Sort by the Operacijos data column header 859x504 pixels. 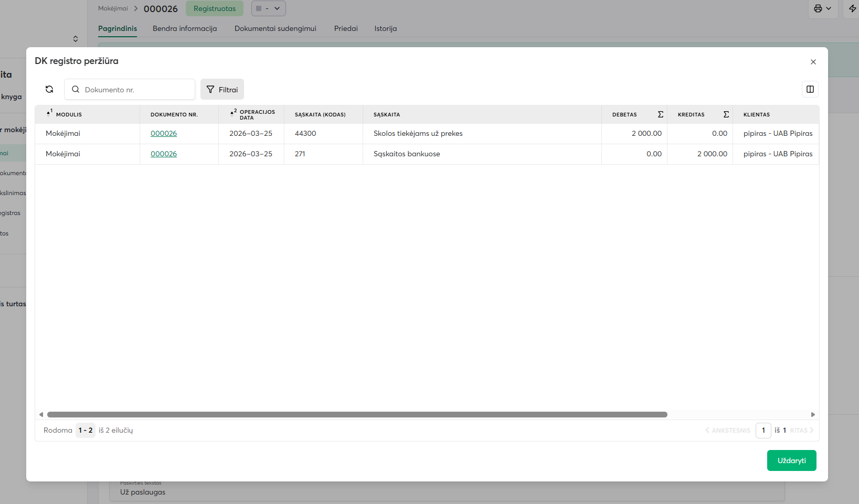pos(257,114)
